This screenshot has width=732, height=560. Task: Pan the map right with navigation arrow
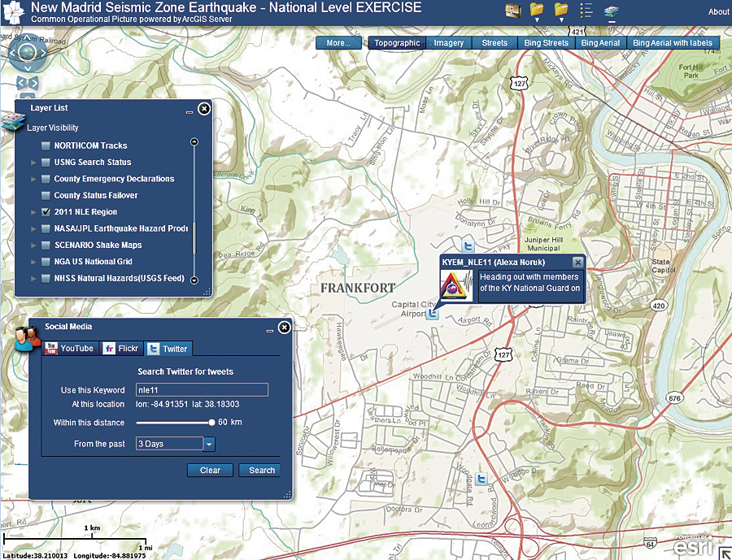(x=43, y=53)
